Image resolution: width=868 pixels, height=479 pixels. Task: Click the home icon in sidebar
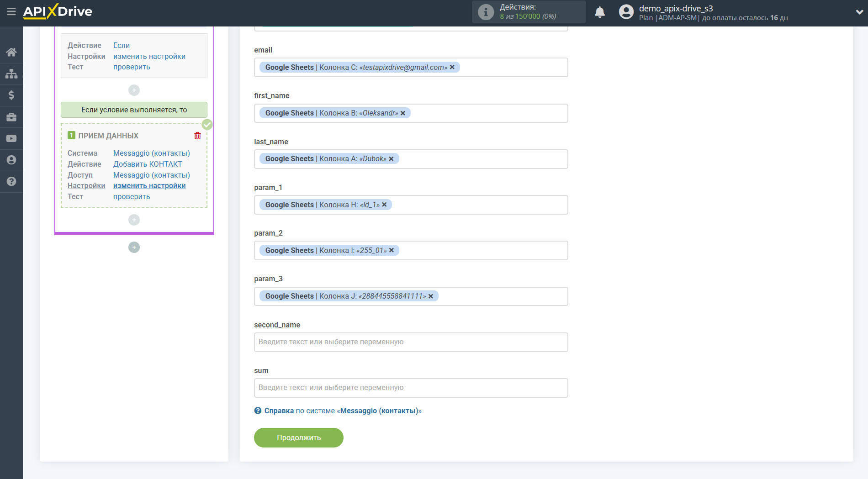[x=11, y=52]
